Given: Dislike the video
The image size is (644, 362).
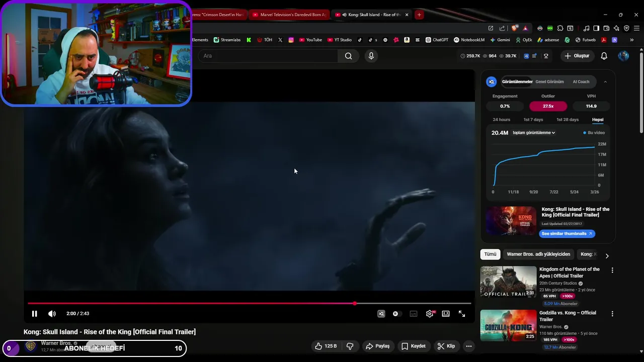Looking at the screenshot, I should tap(350, 346).
